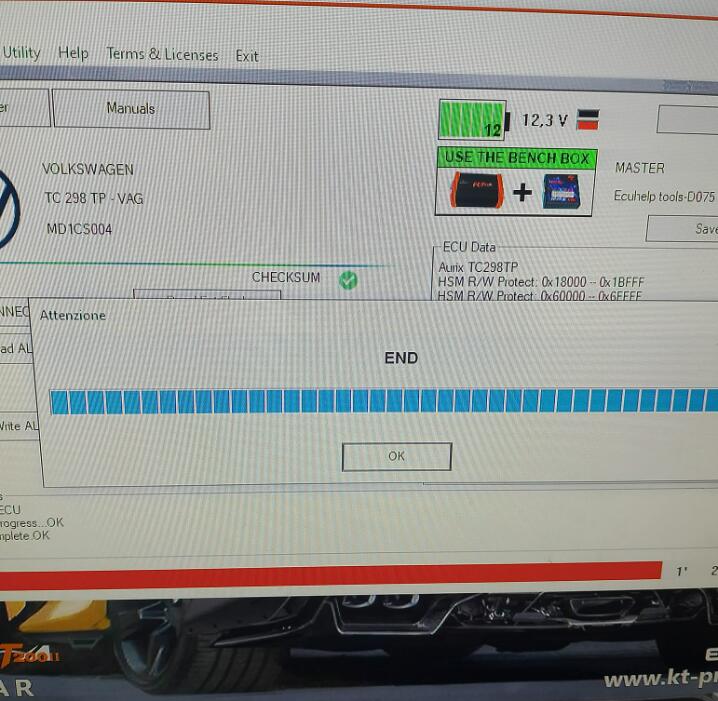Click the orange KT200 tool device image

pos(476,190)
